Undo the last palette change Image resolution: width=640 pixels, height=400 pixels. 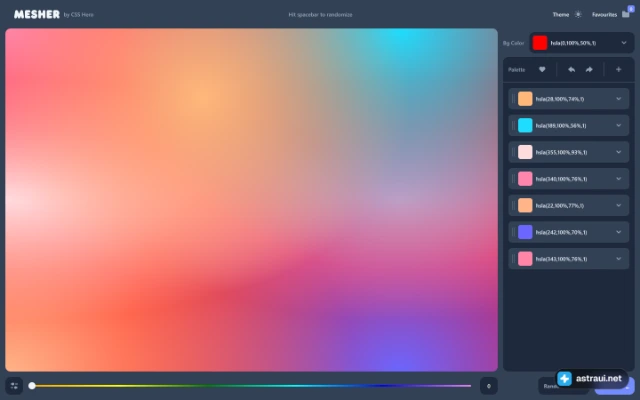(571, 69)
